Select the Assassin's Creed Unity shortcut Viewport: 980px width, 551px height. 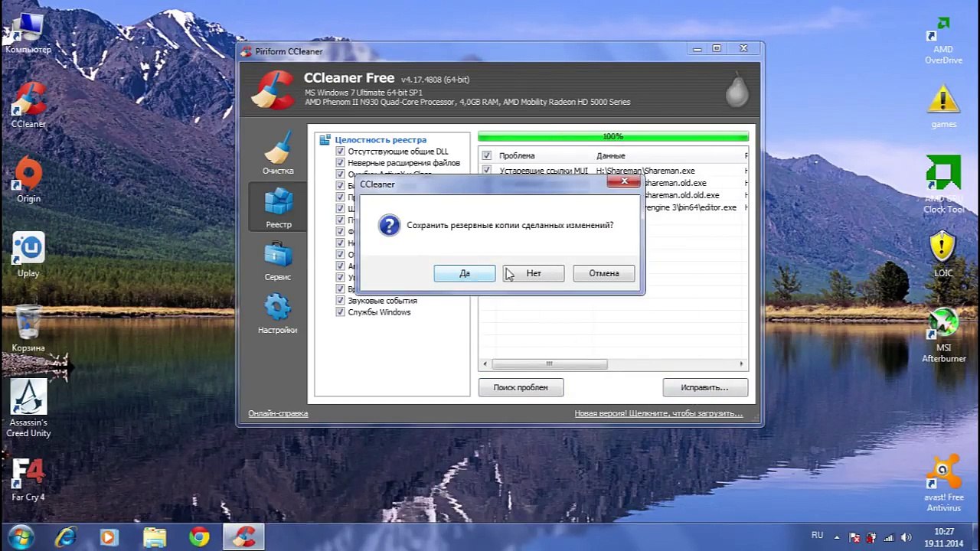tap(28, 409)
